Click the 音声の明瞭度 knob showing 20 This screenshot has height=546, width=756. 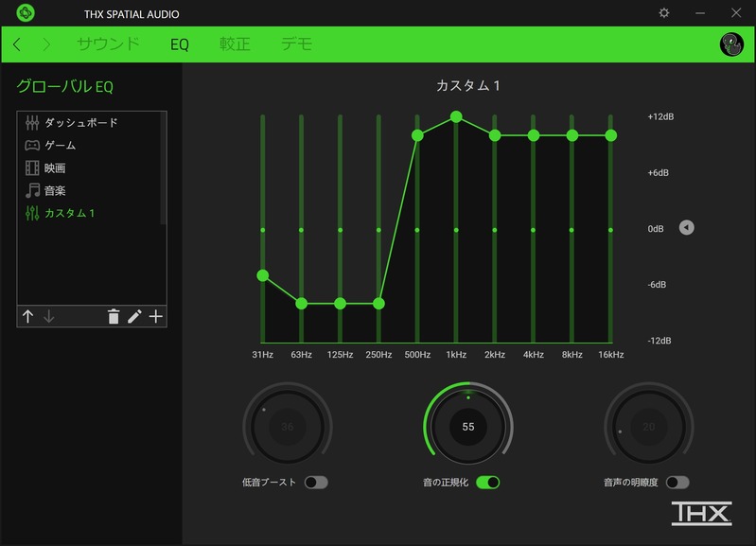coord(649,427)
